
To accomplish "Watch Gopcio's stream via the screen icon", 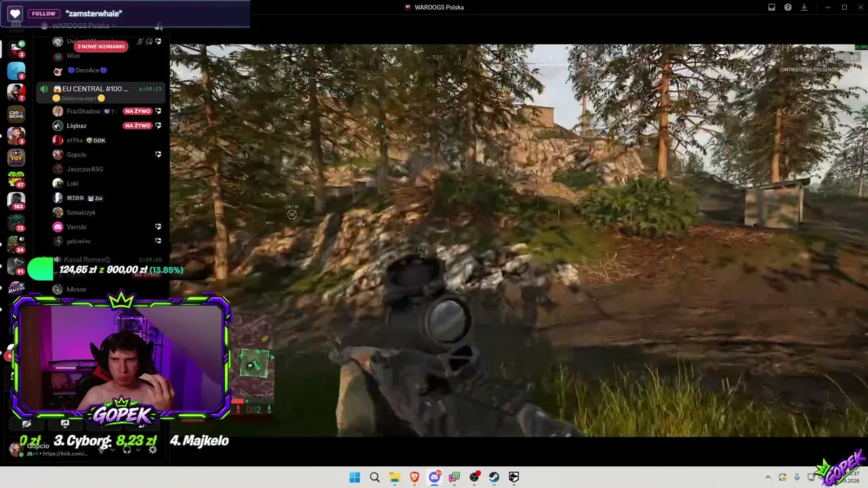I will point(158,155).
